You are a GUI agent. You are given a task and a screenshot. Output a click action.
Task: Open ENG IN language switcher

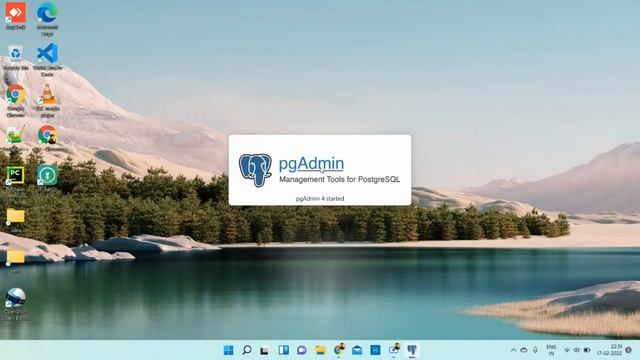click(551, 350)
